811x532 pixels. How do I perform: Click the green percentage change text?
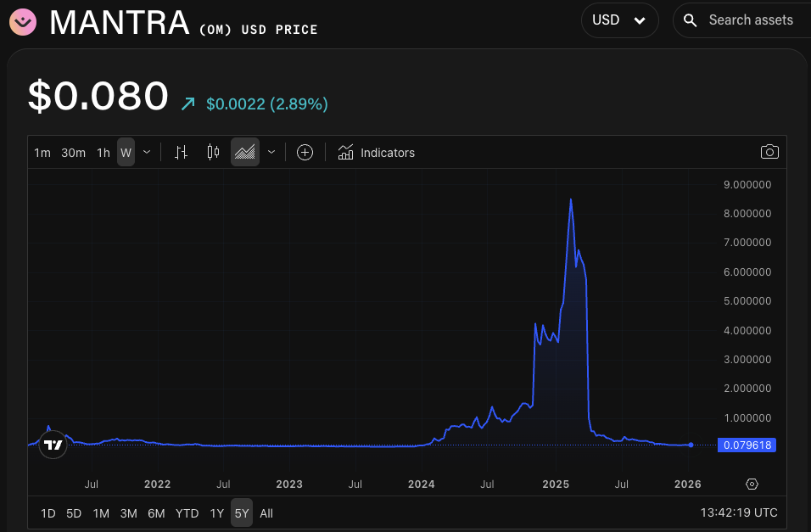(x=266, y=104)
